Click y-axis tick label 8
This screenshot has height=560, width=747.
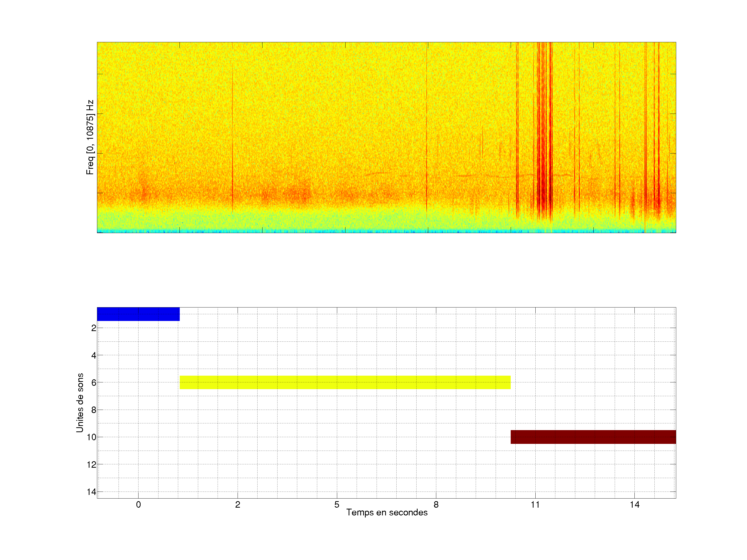click(x=94, y=410)
